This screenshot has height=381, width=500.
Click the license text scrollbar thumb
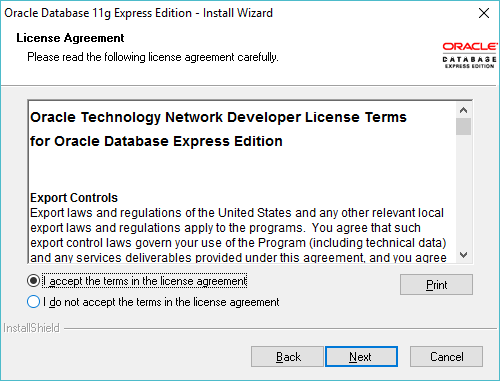pos(463,126)
